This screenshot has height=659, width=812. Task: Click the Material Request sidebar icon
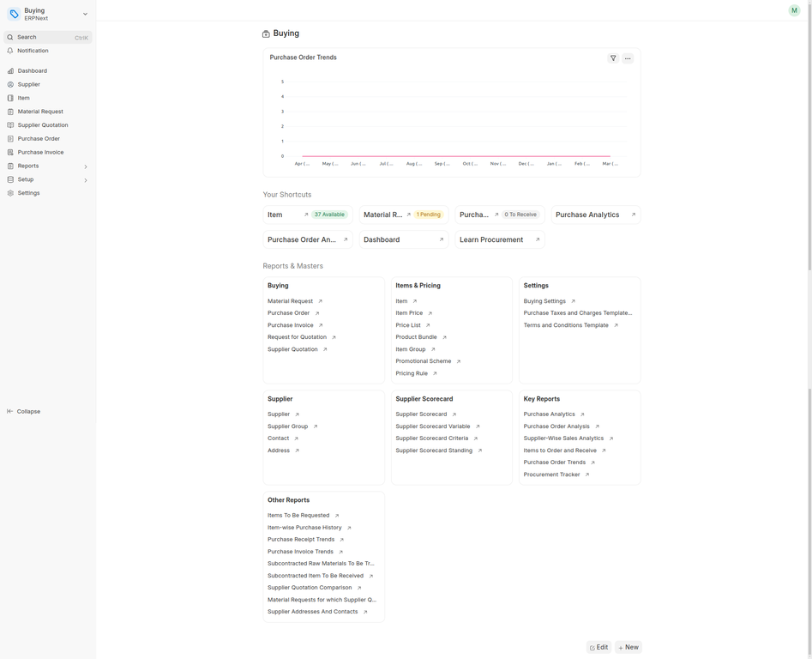click(x=10, y=112)
